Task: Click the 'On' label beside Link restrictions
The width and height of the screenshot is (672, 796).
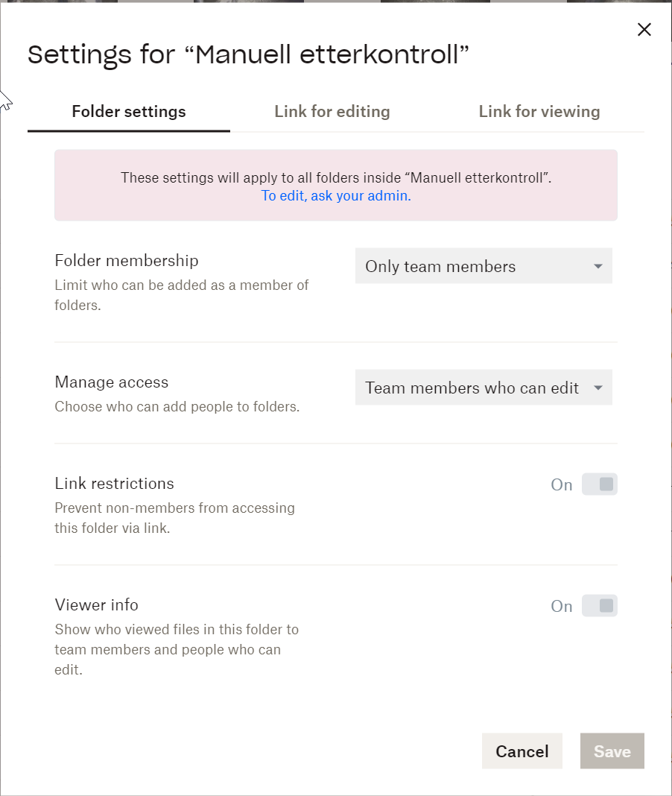Action: [x=562, y=484]
